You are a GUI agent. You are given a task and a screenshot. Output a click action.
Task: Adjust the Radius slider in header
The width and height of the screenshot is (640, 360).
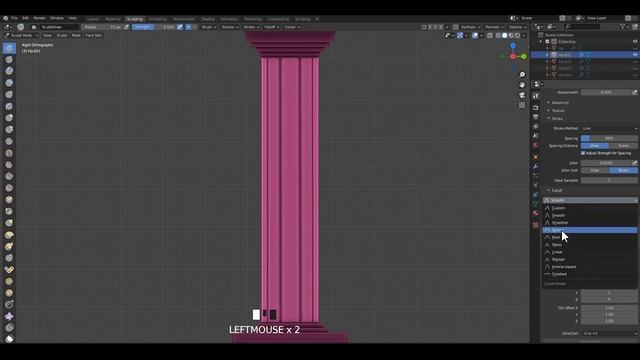coord(102,27)
